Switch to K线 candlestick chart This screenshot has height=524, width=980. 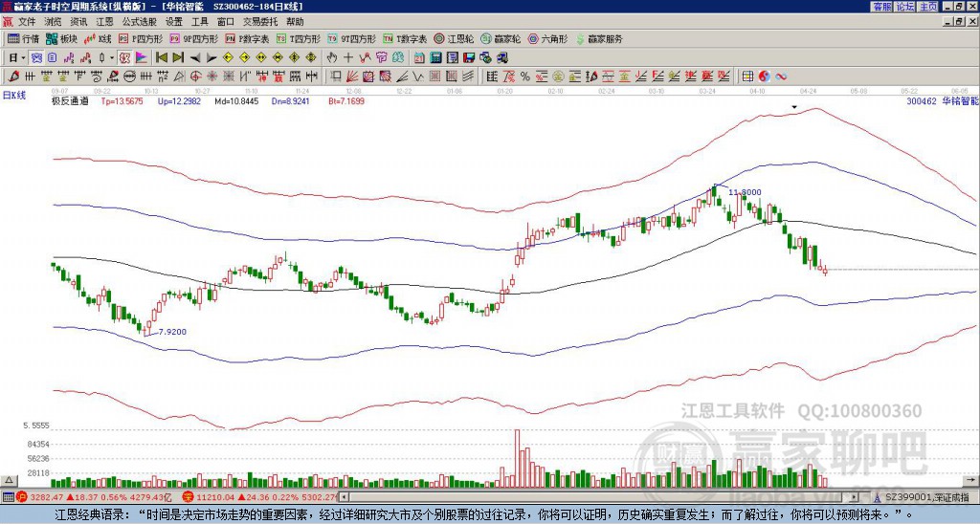98,38
